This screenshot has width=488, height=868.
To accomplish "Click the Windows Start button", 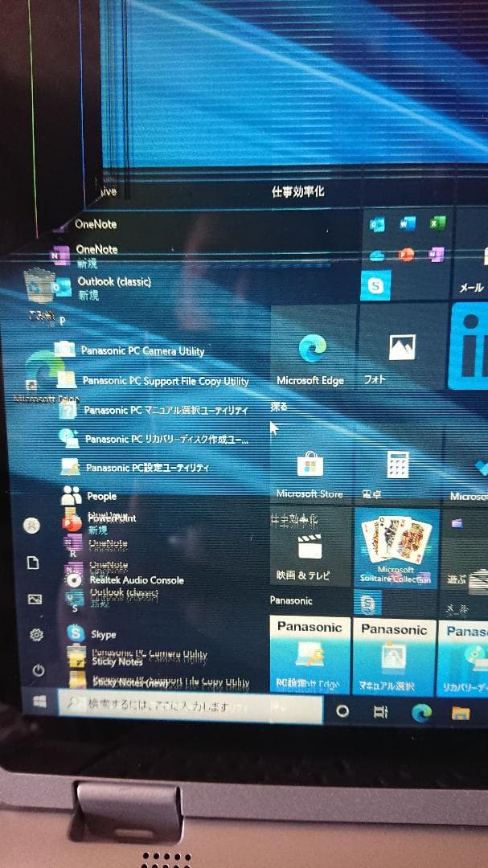I will pos(40,702).
